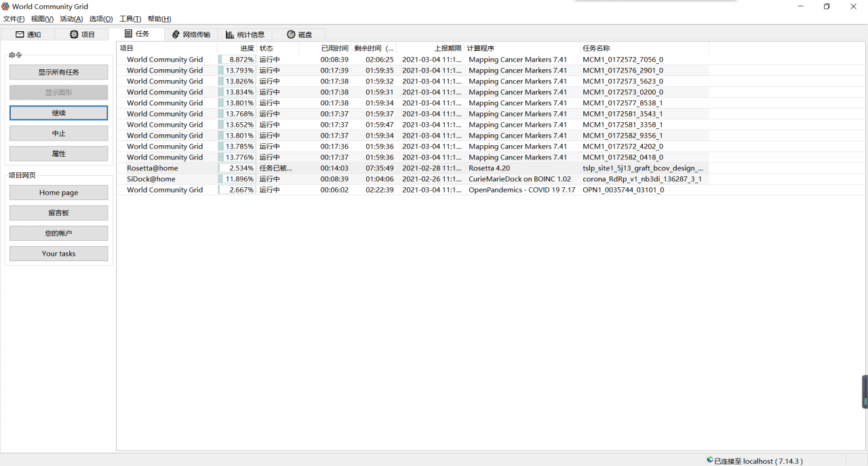This screenshot has height=466, width=868.
Task: Click the 继续 button to resume task
Action: 58,113
